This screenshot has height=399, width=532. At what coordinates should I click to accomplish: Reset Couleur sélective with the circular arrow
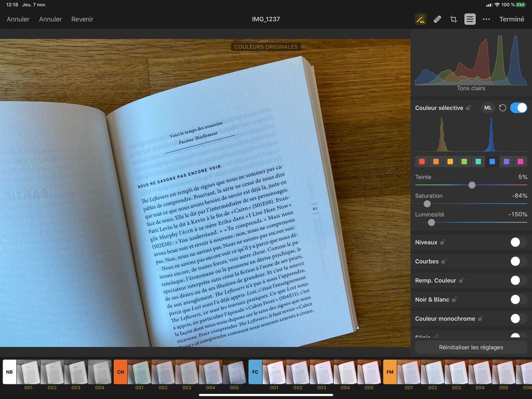coord(502,108)
